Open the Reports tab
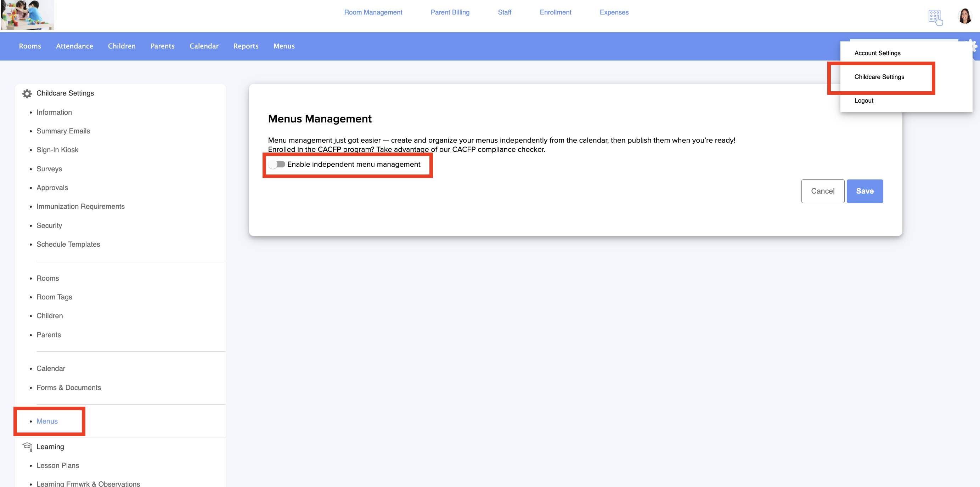The image size is (980, 487). (246, 46)
